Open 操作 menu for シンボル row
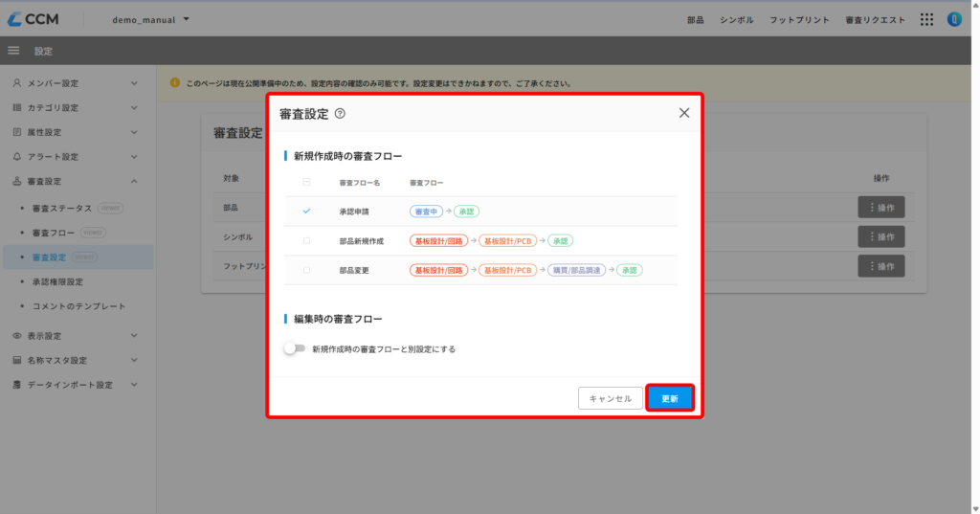The image size is (980, 514). [x=881, y=237]
